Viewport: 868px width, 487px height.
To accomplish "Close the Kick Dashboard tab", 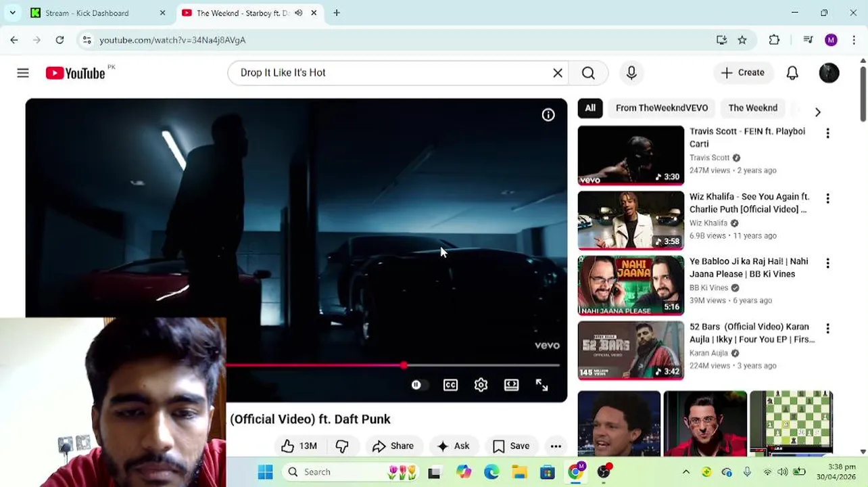I will point(162,13).
